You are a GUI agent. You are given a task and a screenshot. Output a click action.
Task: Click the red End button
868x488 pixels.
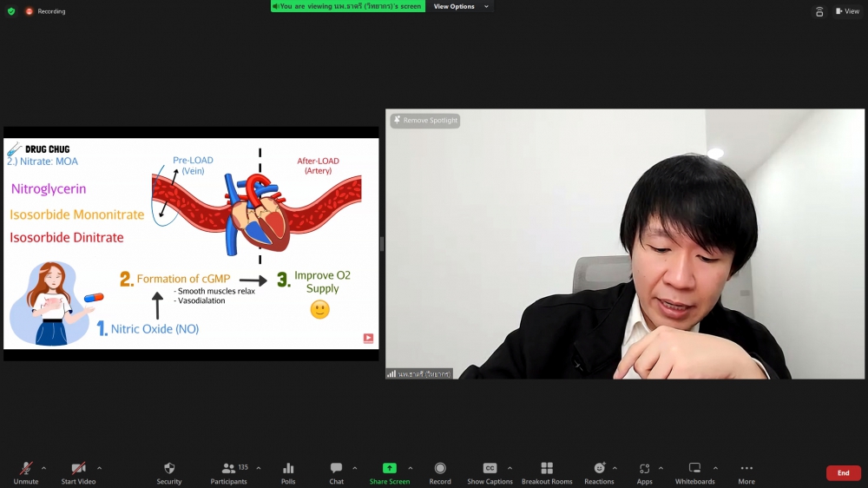[x=843, y=473]
